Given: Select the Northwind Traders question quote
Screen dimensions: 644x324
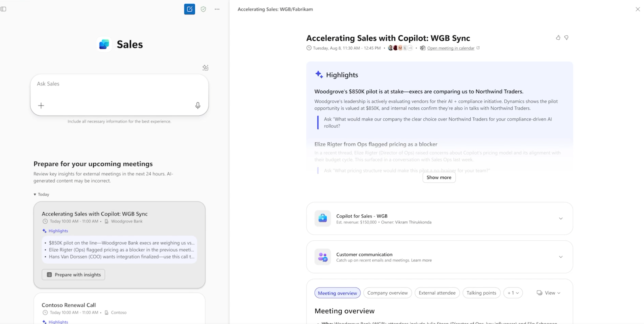Looking at the screenshot, I should (438, 122).
